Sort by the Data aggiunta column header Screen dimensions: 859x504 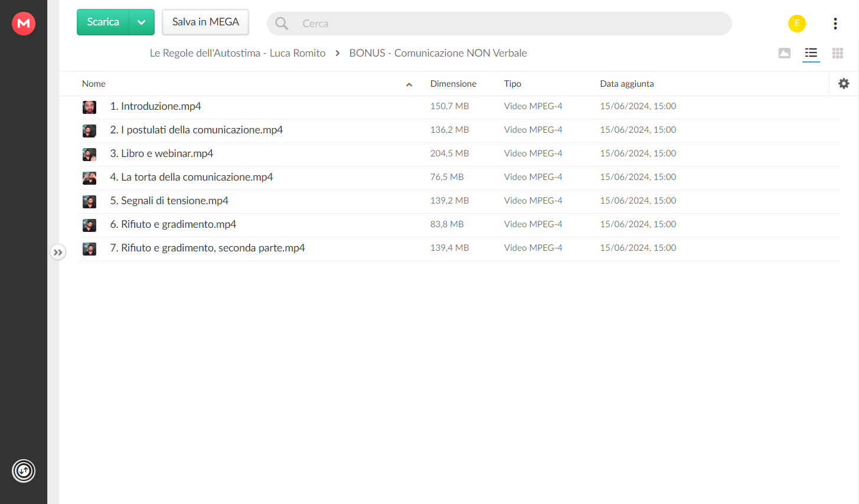click(x=627, y=84)
